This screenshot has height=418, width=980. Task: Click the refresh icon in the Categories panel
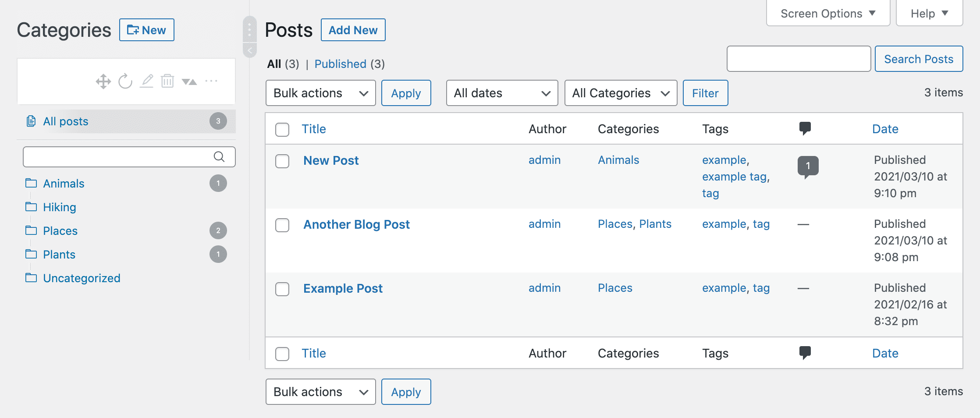click(x=125, y=81)
